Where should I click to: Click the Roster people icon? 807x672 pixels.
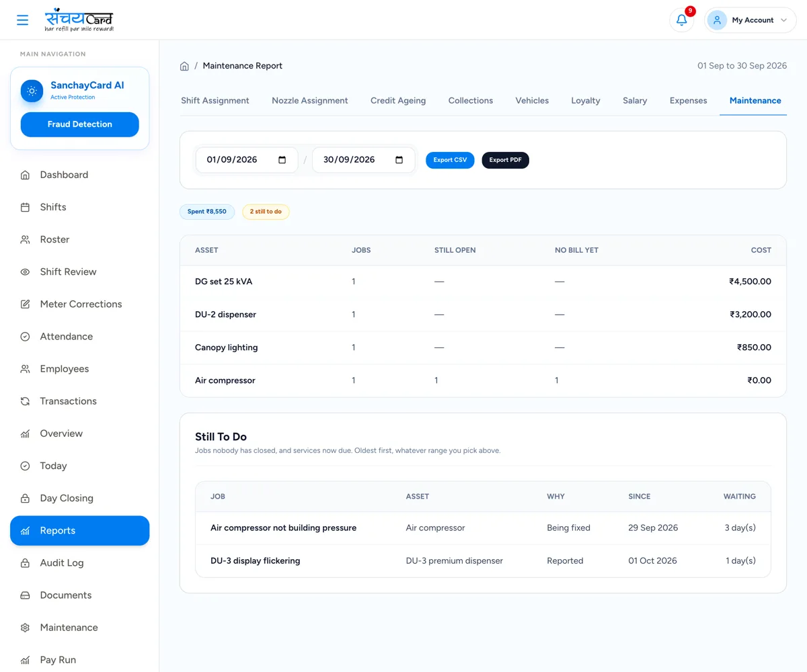[x=25, y=239]
